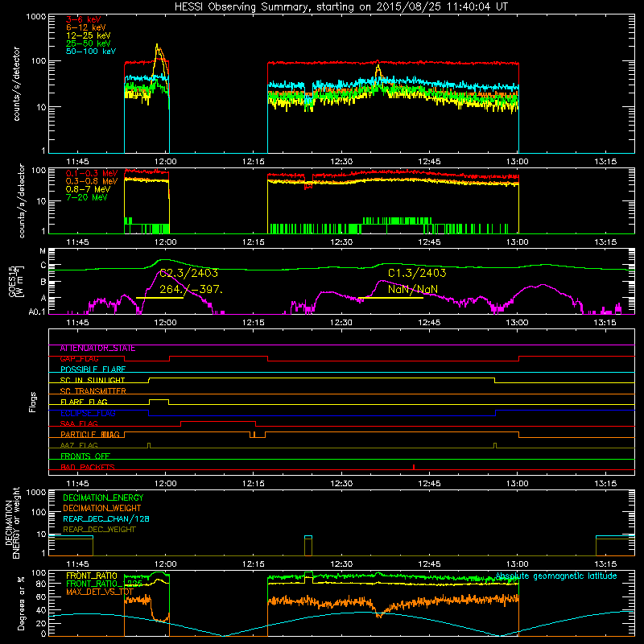Select the 25-50 keV legend entry
Screen dimensions: 644x644
click(x=89, y=43)
